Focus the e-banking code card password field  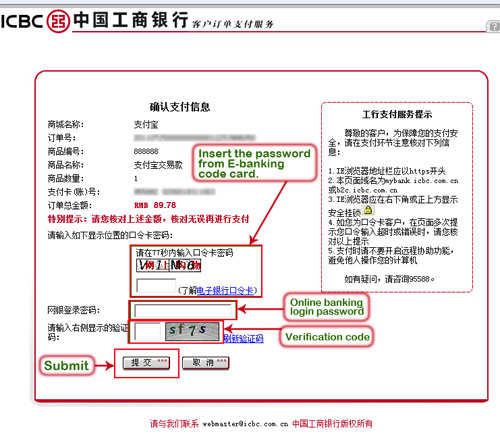(x=156, y=286)
